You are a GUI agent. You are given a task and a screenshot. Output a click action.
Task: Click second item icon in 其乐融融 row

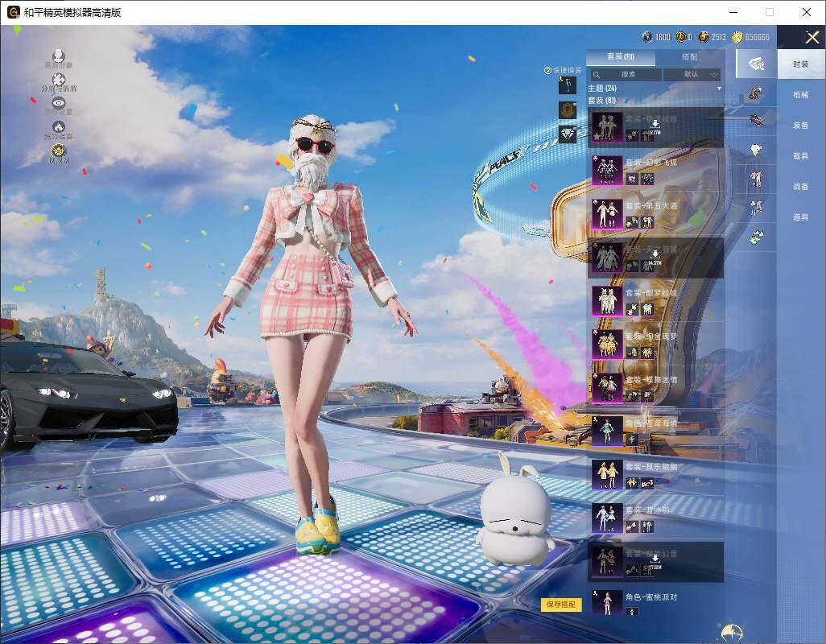(647, 483)
